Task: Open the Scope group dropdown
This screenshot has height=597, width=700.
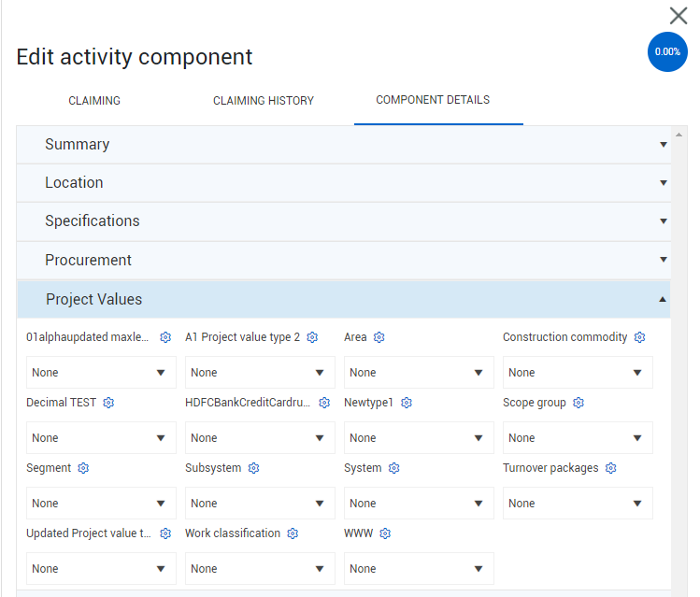Action: click(x=578, y=438)
